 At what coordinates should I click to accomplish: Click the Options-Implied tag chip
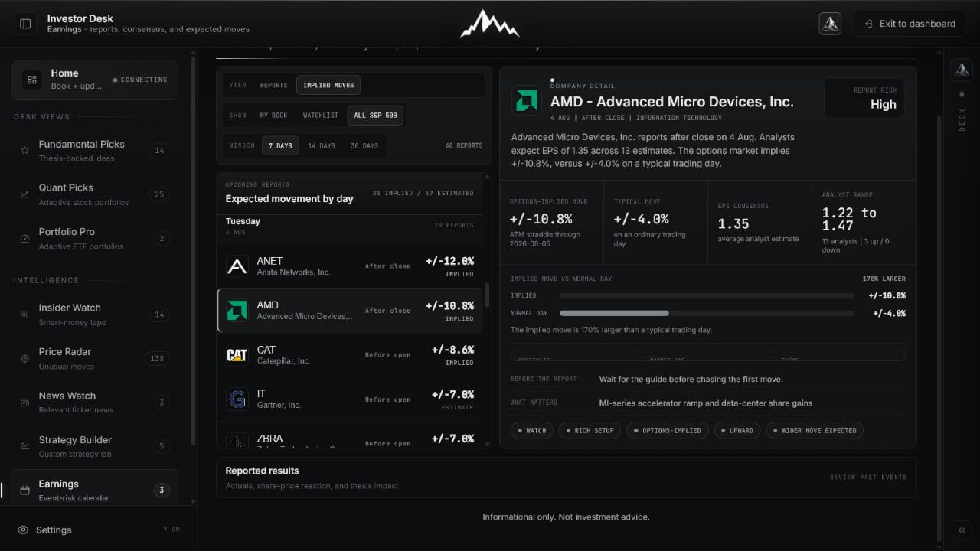point(667,430)
